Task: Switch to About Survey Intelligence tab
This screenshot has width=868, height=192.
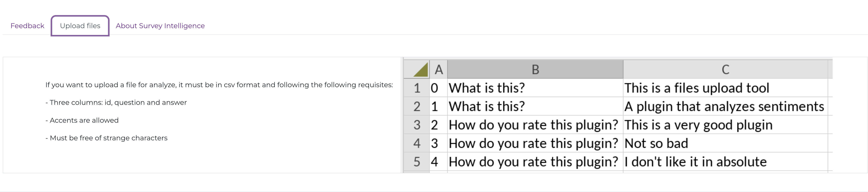Action: coord(160,26)
